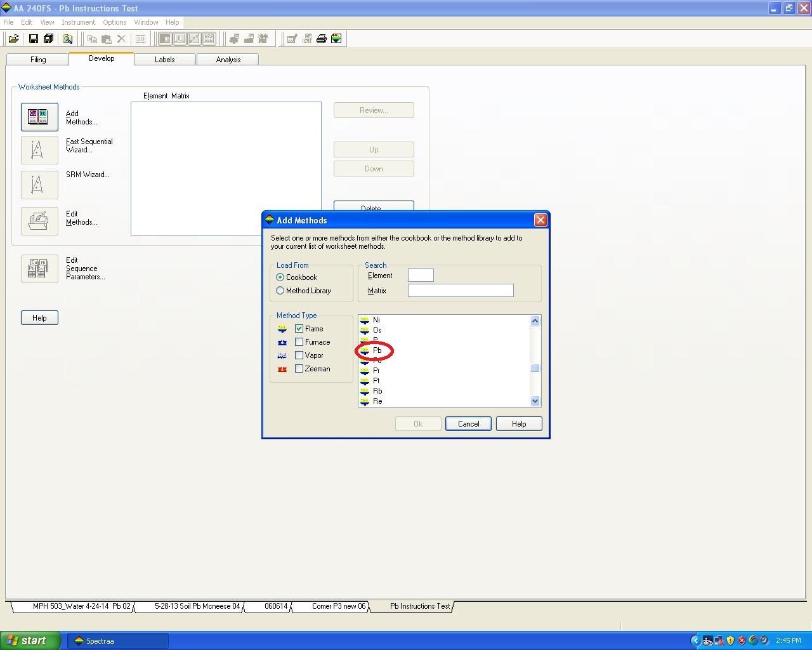Click the open folder toolbar icon

pos(13,39)
